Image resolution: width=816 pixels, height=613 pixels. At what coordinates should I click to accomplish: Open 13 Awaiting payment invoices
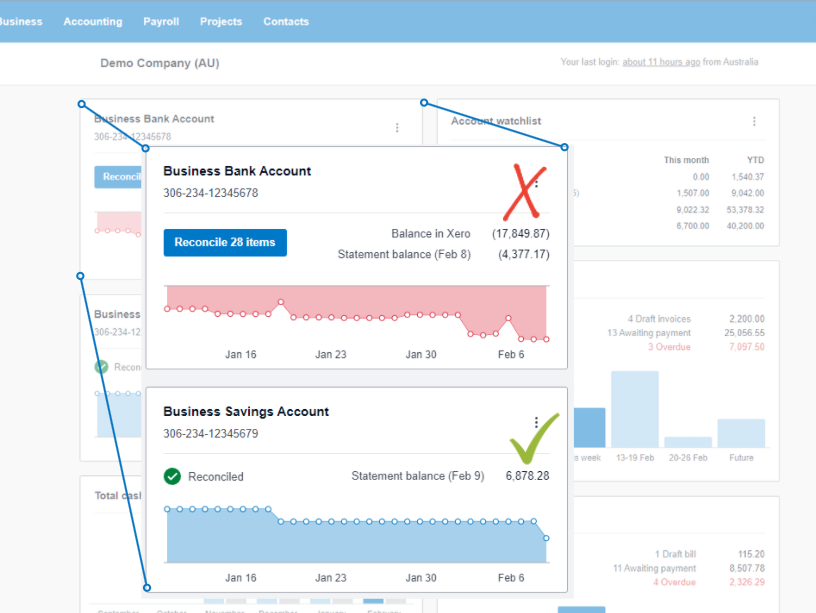[x=649, y=333]
